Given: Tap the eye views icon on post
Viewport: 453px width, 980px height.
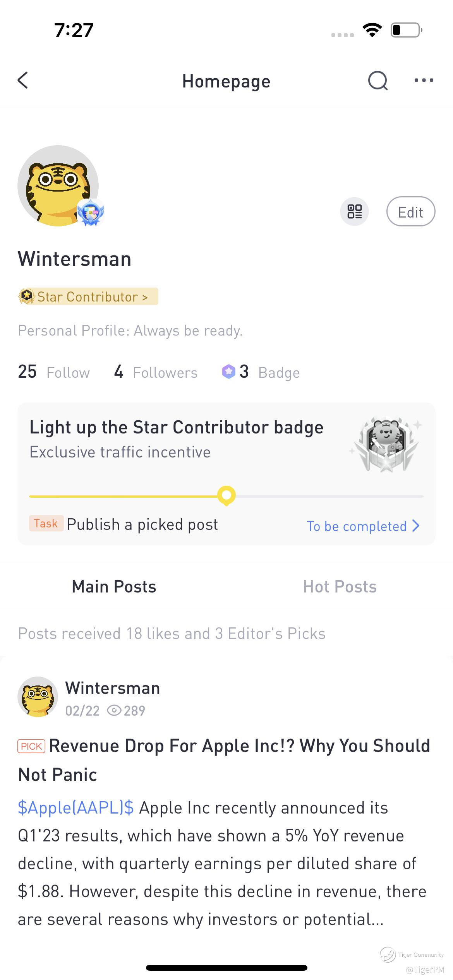Looking at the screenshot, I should [x=114, y=711].
